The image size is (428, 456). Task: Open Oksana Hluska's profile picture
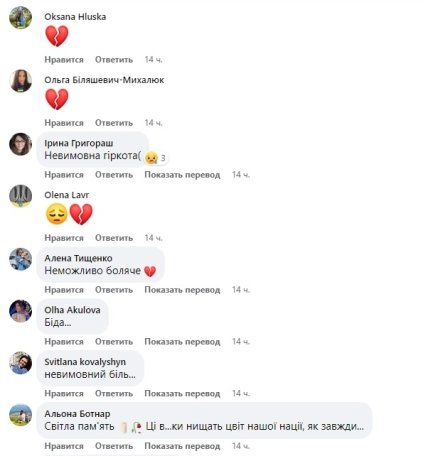point(21,17)
